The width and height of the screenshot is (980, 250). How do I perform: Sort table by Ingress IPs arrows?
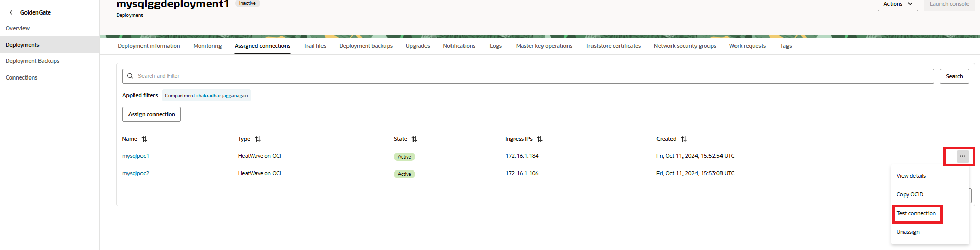540,139
